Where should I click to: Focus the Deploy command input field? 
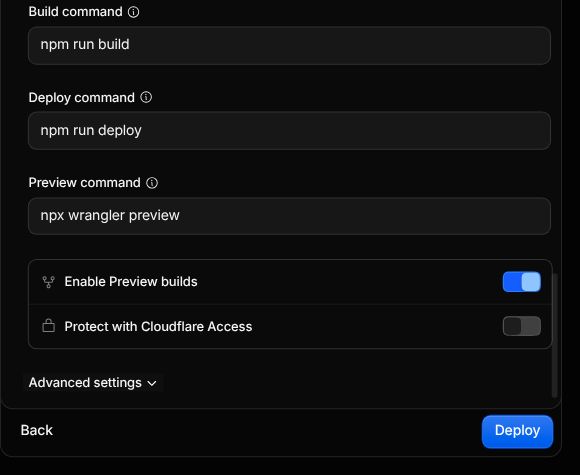coord(289,131)
